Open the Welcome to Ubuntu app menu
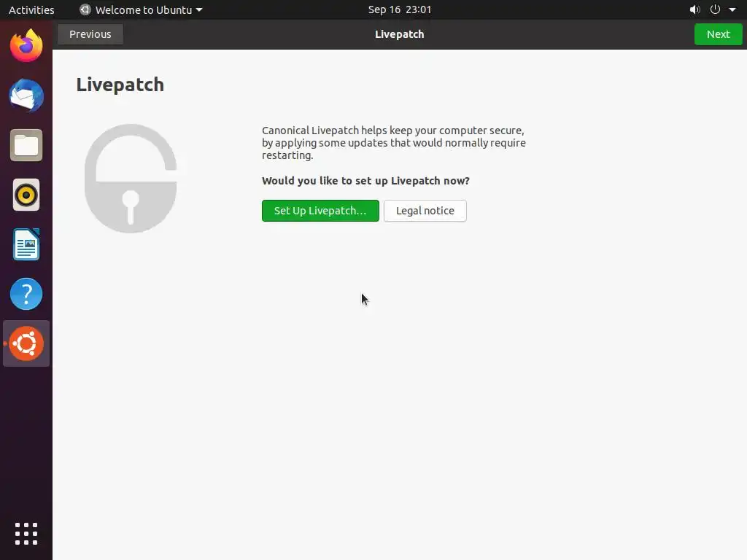Viewport: 747px width, 560px height. click(x=141, y=9)
